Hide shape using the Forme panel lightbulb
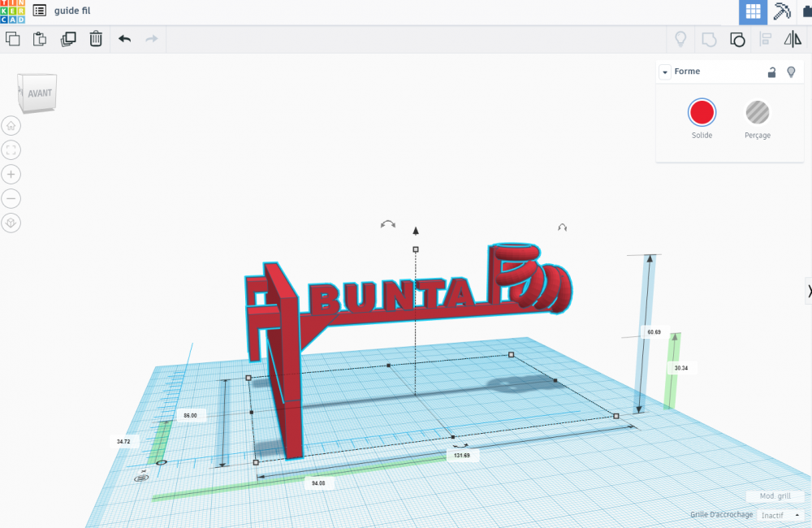 (791, 72)
